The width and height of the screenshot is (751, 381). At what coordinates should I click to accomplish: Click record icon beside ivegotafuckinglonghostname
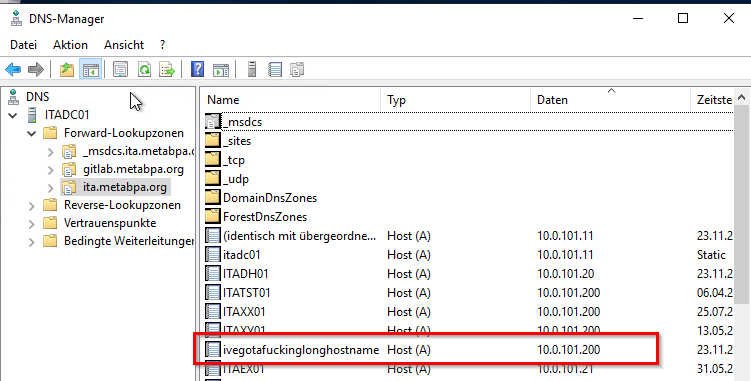[213, 350]
